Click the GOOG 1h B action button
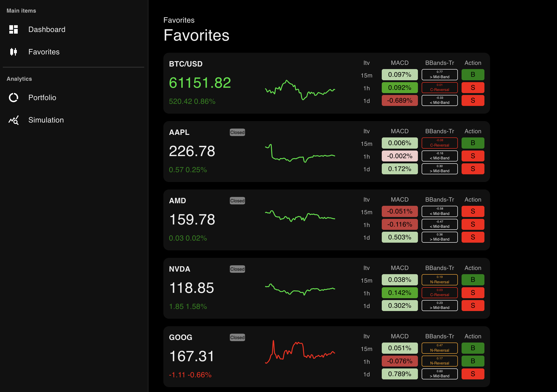 [473, 361]
